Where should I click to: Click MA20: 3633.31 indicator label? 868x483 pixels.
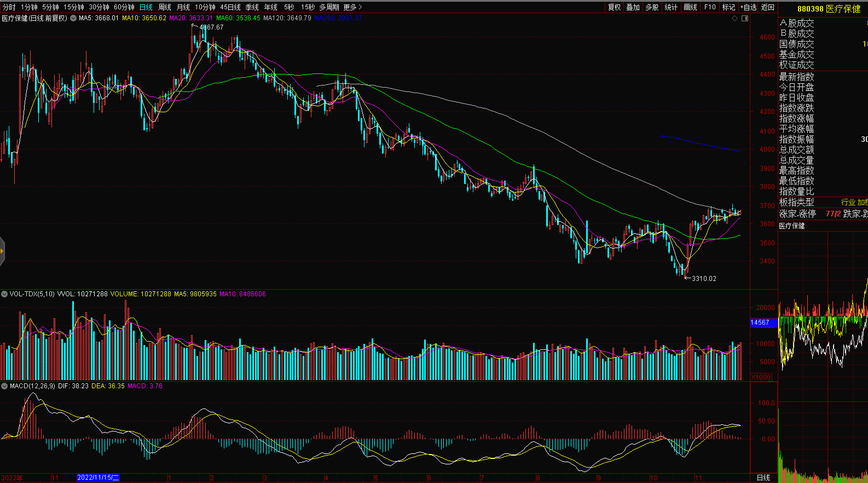pos(191,18)
